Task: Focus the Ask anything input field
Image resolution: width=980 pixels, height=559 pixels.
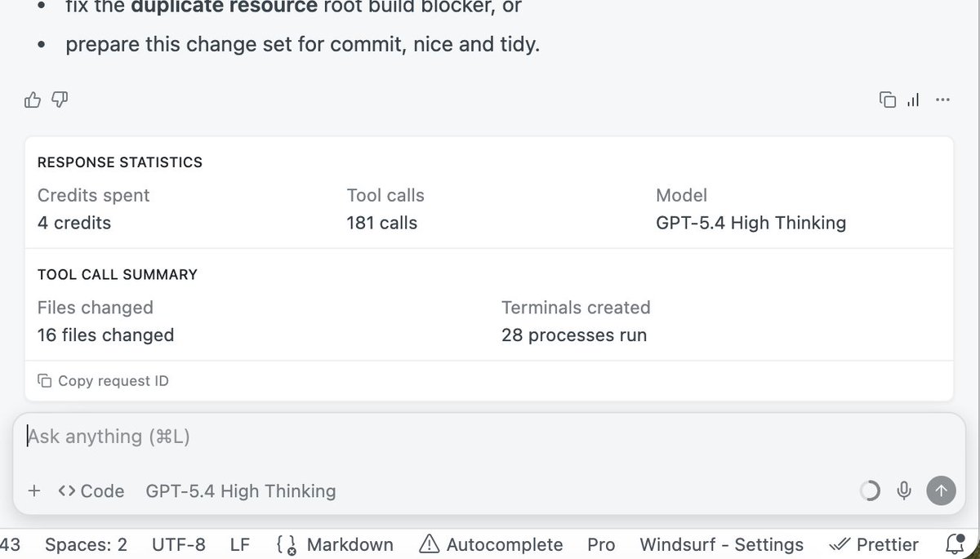Action: [490, 437]
